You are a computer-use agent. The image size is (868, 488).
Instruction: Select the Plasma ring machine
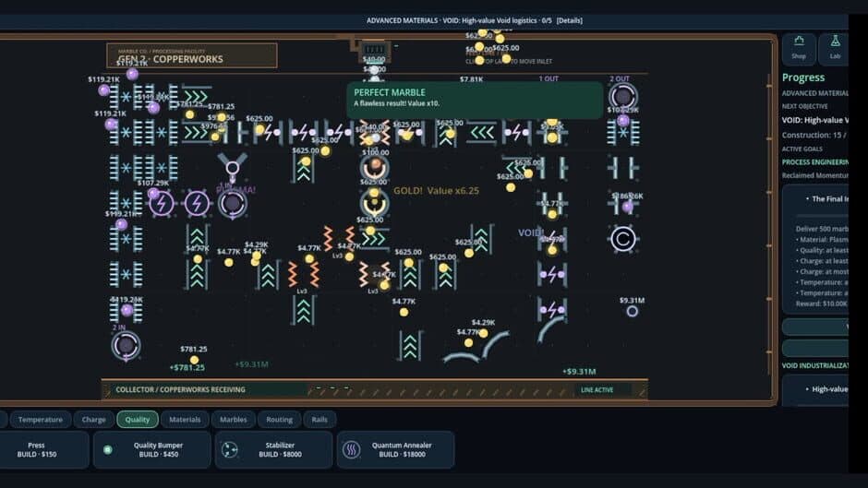click(x=232, y=204)
